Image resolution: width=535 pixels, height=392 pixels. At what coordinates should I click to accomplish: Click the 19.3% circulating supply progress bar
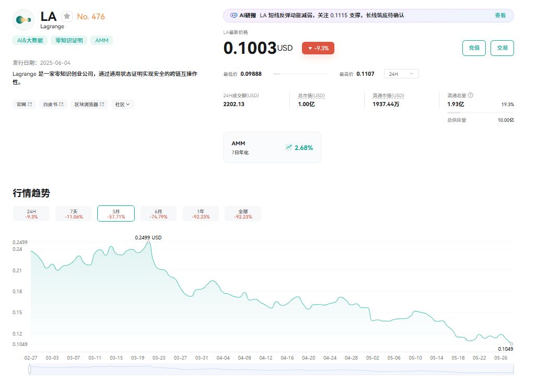click(x=481, y=112)
